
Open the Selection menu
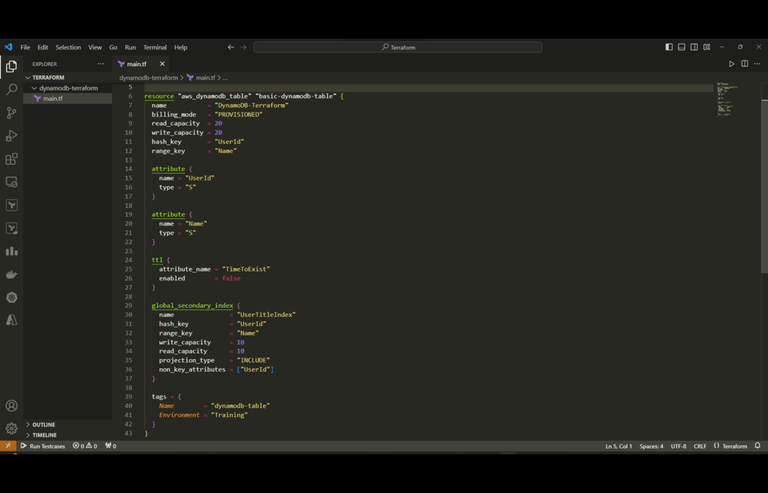[x=68, y=47]
